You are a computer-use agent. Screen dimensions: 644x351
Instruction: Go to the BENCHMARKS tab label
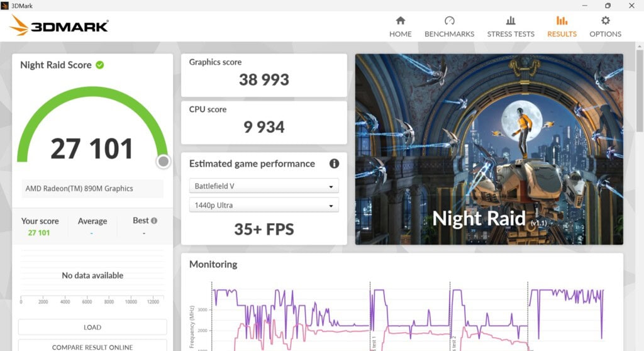point(449,34)
